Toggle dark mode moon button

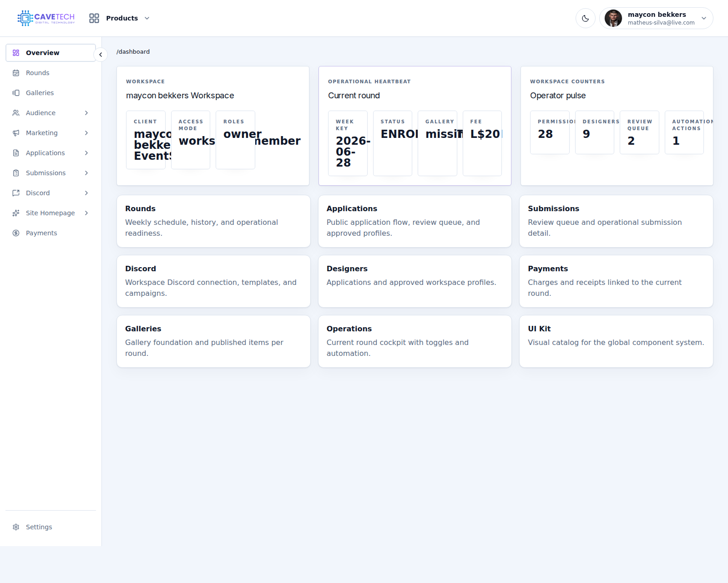(586, 18)
